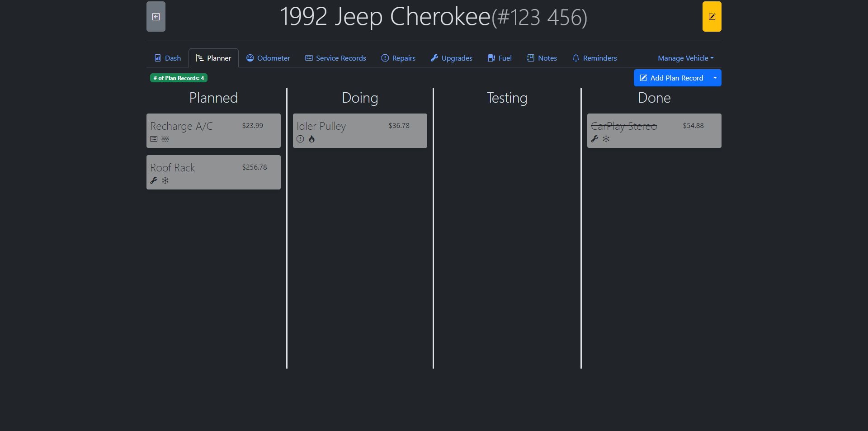868x431 pixels.
Task: Click the service record icon on Recharge A/C
Action: point(154,139)
